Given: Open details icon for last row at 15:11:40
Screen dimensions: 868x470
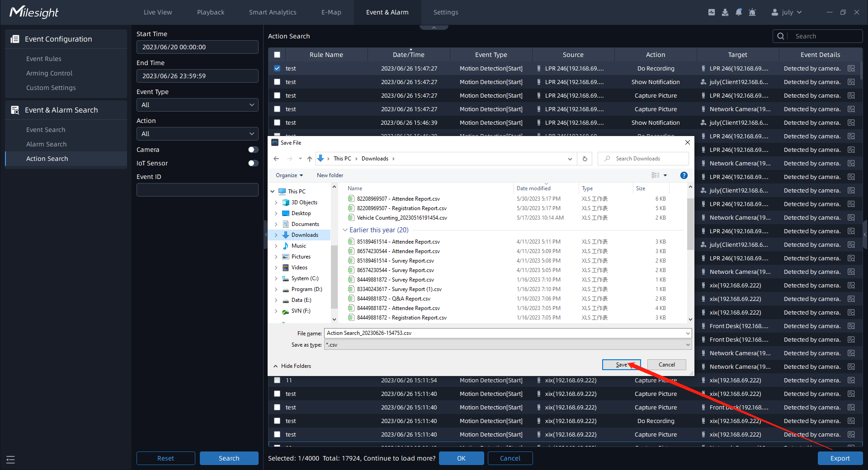Looking at the screenshot, I should (851, 434).
